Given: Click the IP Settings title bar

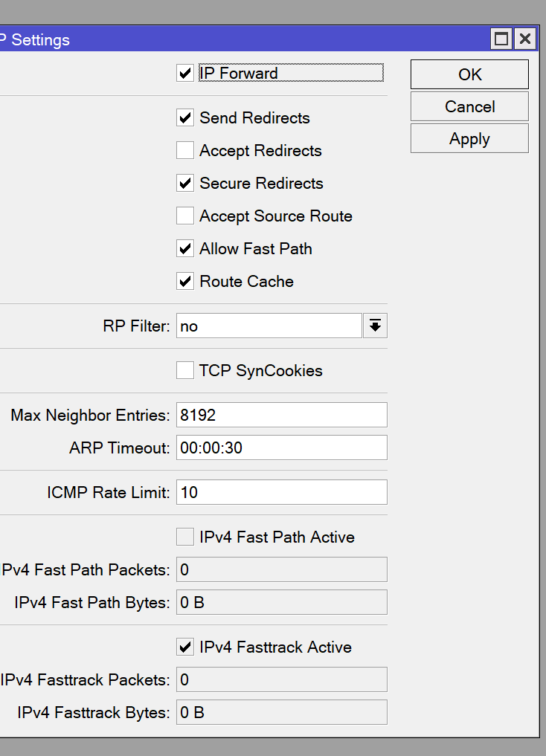Looking at the screenshot, I should click(x=223, y=39).
